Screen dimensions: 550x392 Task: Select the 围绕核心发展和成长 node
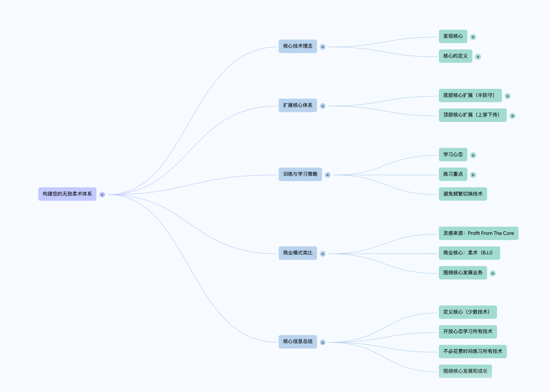(x=465, y=371)
